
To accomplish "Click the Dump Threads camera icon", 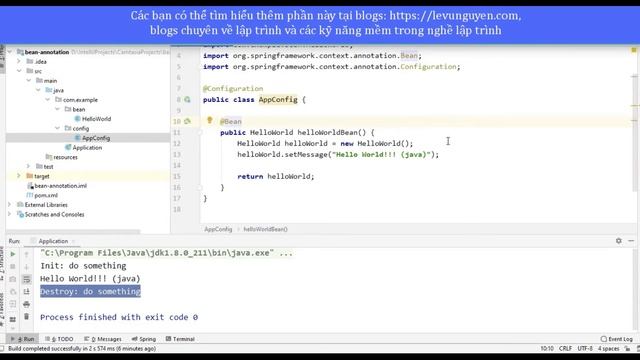I will coord(13,279).
